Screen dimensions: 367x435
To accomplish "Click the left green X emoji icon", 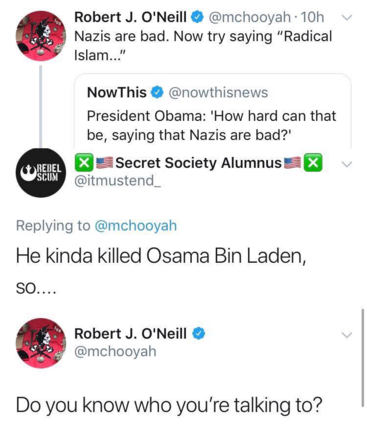I will tap(84, 163).
